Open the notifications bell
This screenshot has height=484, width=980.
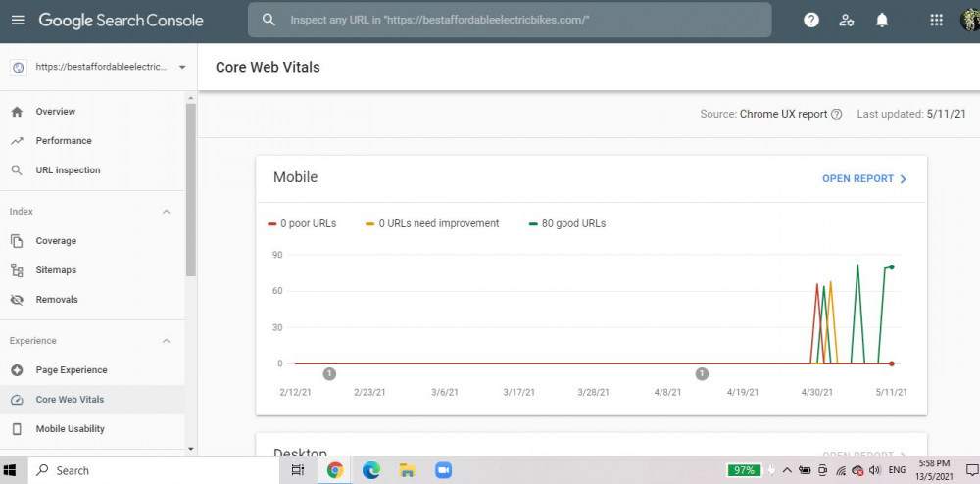(x=882, y=20)
